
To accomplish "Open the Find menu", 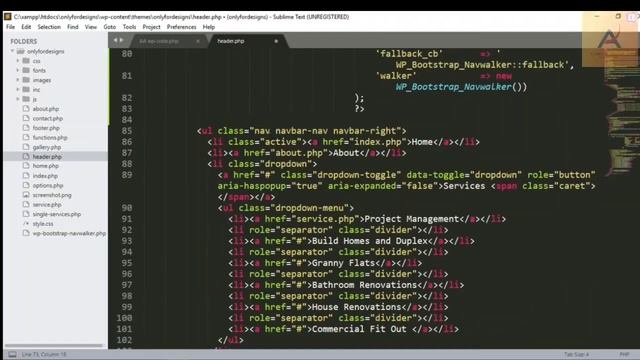I will coord(73,27).
